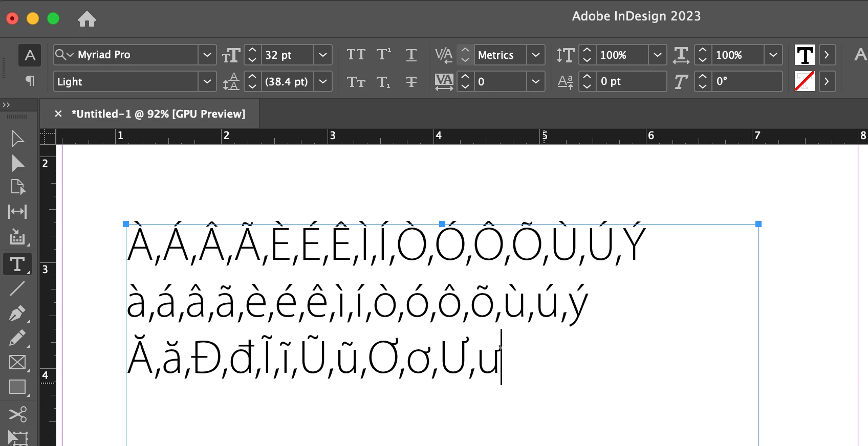Open the Light font style dropdown
The image size is (868, 446).
point(207,81)
